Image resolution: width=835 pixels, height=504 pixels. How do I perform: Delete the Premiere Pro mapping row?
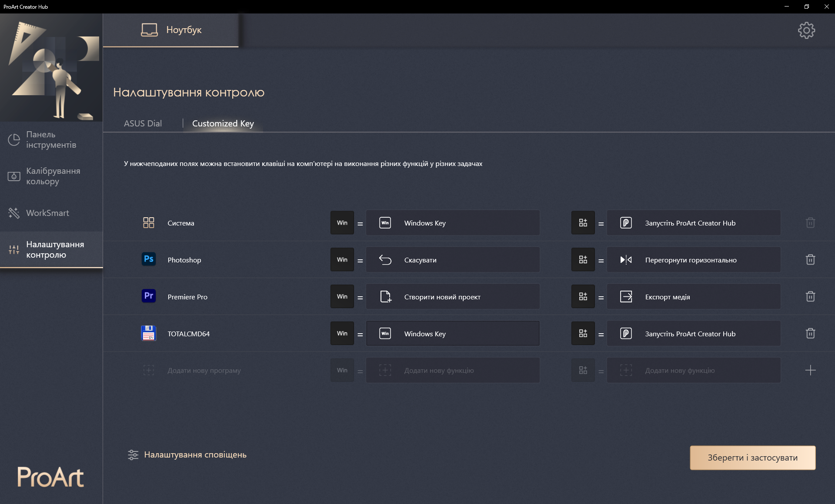(810, 297)
